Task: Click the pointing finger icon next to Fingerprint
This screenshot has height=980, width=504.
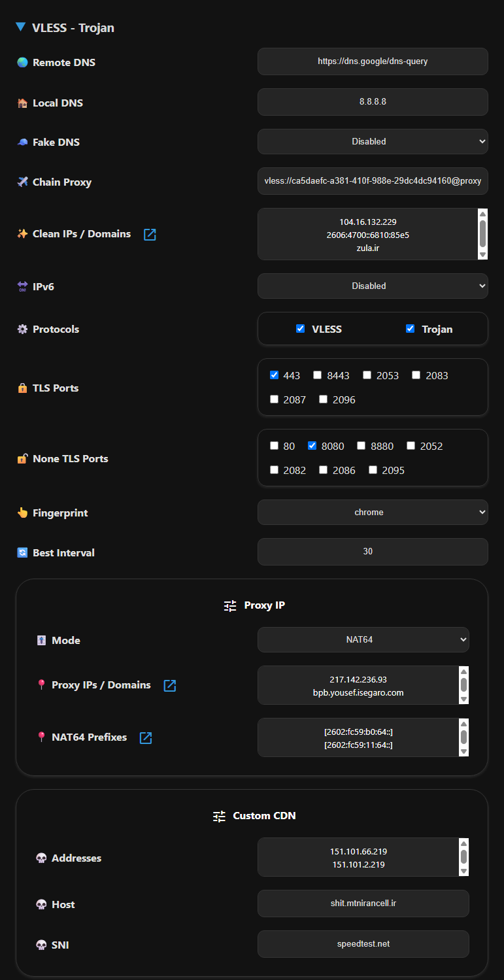Action: (23, 513)
